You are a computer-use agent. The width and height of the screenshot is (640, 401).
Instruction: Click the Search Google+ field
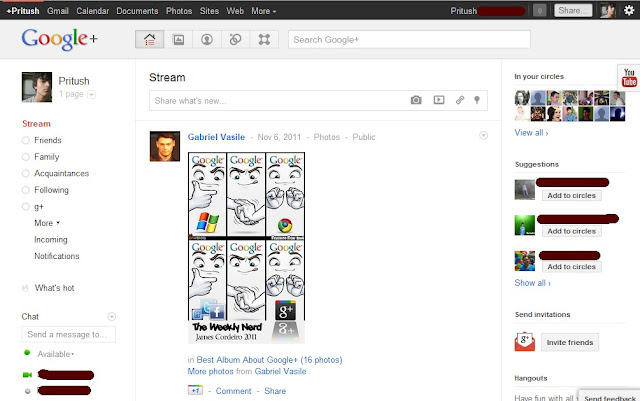coord(409,40)
